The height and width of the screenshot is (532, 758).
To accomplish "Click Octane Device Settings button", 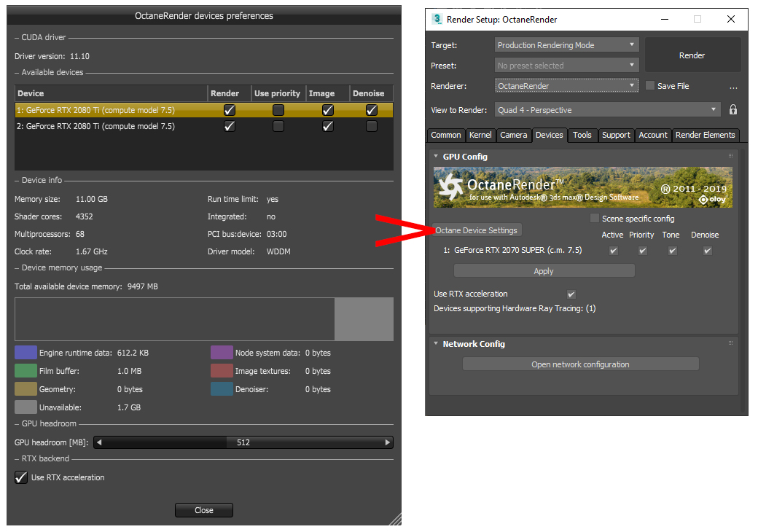I will tap(477, 230).
